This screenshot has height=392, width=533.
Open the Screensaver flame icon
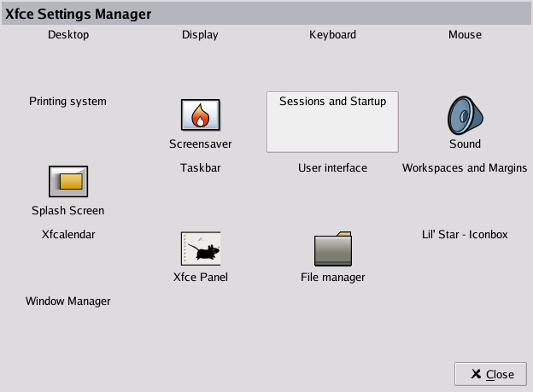200,115
